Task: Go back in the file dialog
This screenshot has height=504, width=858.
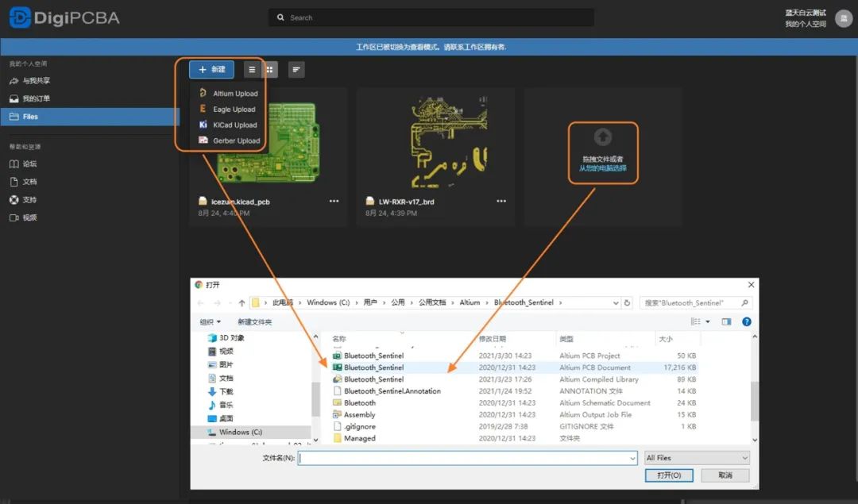Action: click(x=200, y=303)
